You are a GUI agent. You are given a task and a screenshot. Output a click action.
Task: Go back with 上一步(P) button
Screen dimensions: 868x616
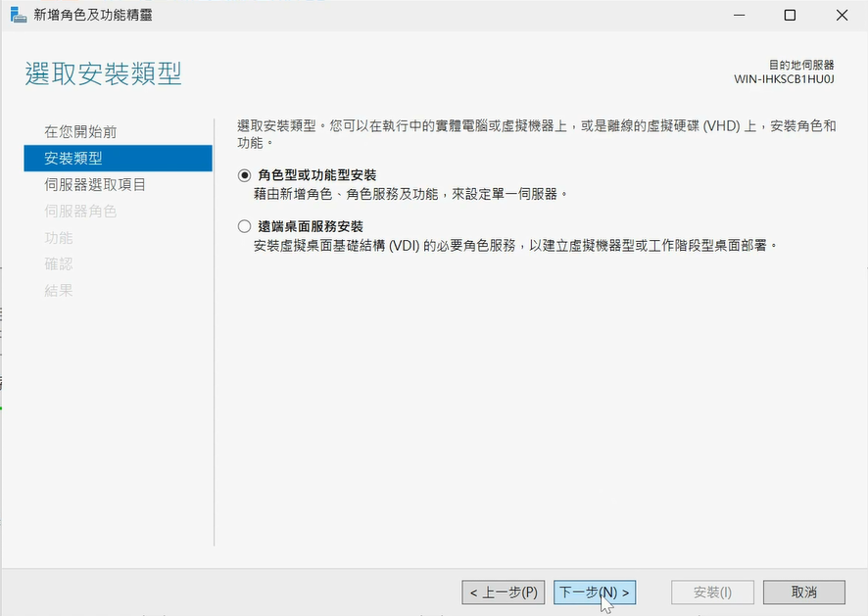[504, 592]
